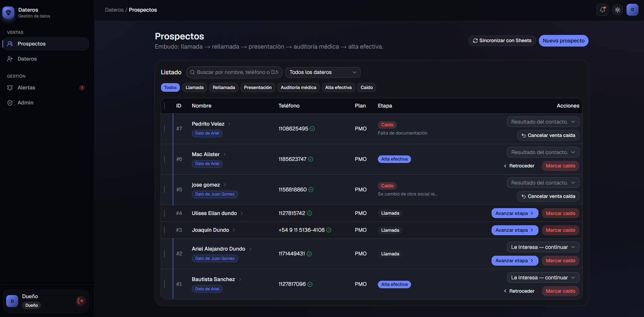Open Dateros in the sidebar menu

coord(46,59)
